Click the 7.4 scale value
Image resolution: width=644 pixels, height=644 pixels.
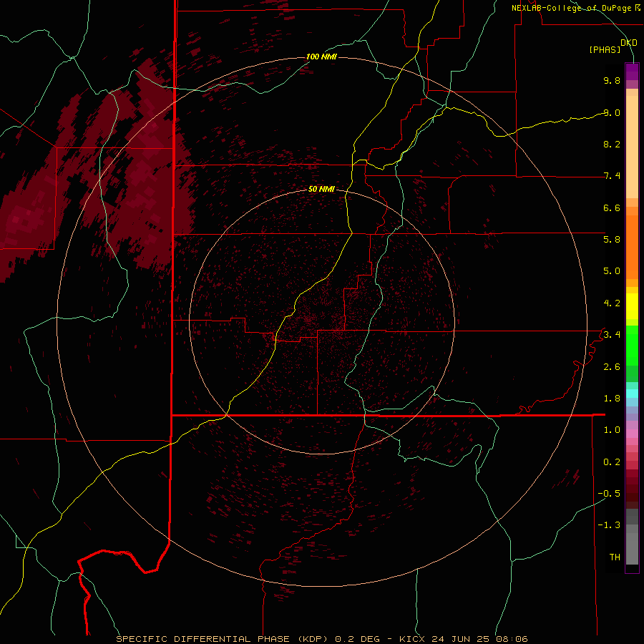point(612,176)
